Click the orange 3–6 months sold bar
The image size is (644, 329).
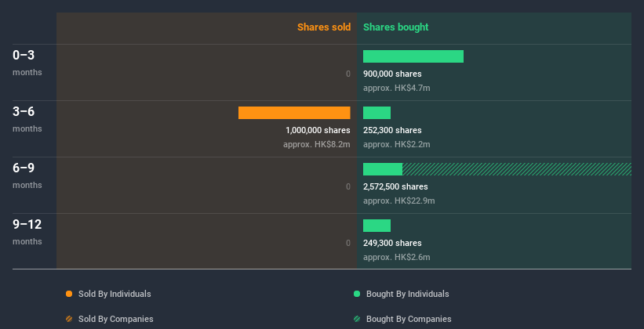294,113
